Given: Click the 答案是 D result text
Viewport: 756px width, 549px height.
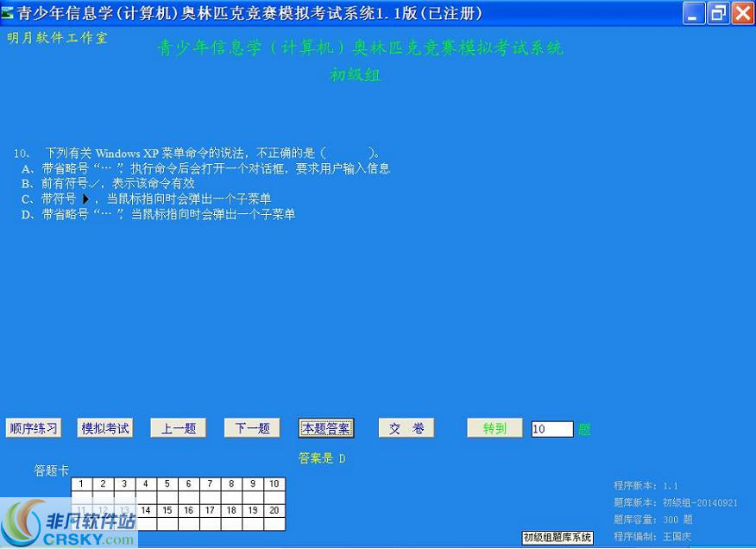Looking at the screenshot, I should coord(322,457).
